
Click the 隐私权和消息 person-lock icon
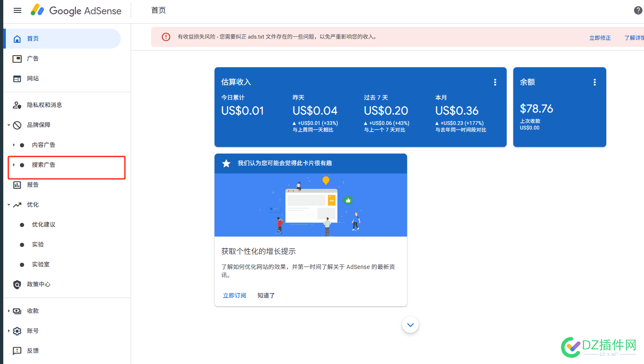(x=17, y=105)
